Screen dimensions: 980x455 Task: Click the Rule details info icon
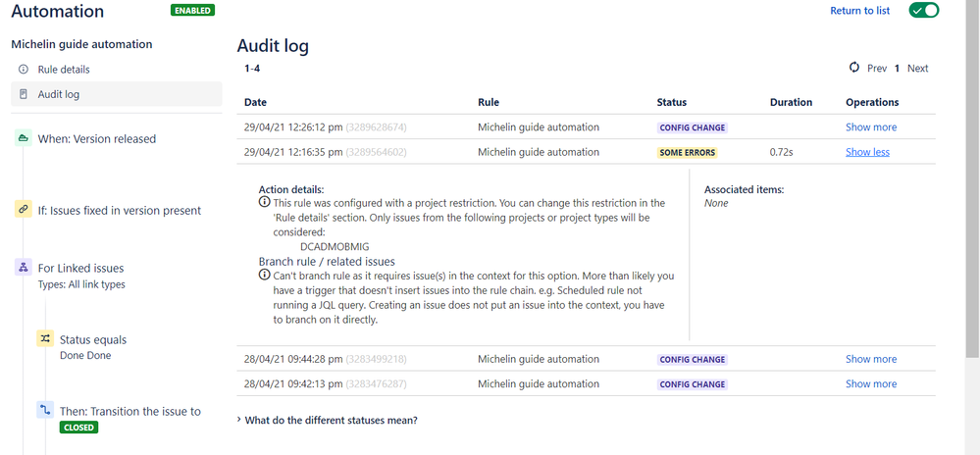(24, 70)
